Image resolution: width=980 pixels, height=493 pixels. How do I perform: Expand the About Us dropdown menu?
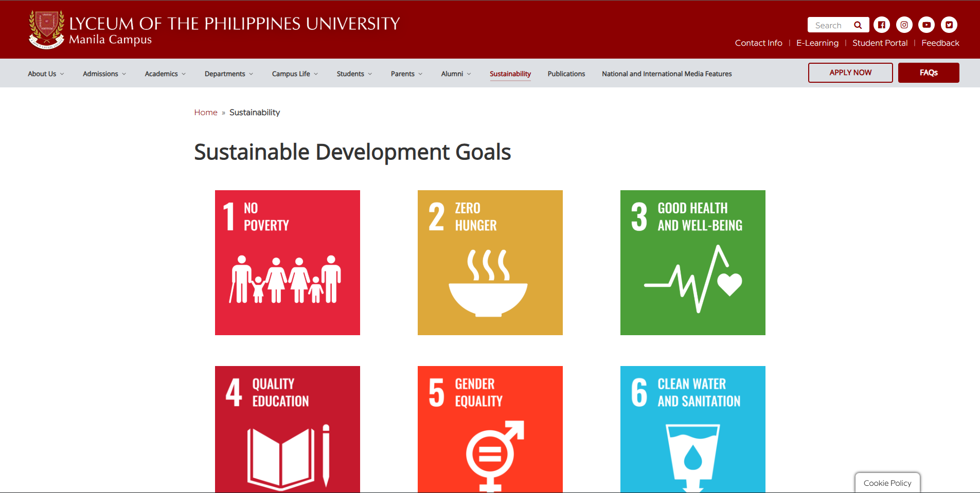(46, 74)
